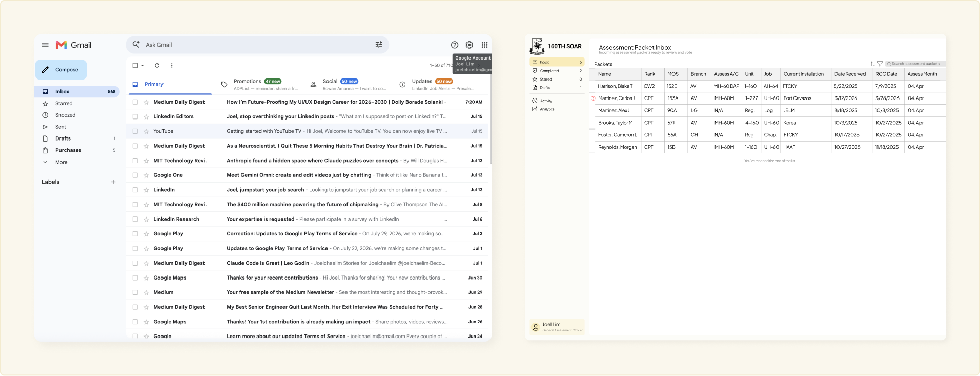Switch to the Updates tab
The width and height of the screenshot is (980, 376).
click(437, 85)
